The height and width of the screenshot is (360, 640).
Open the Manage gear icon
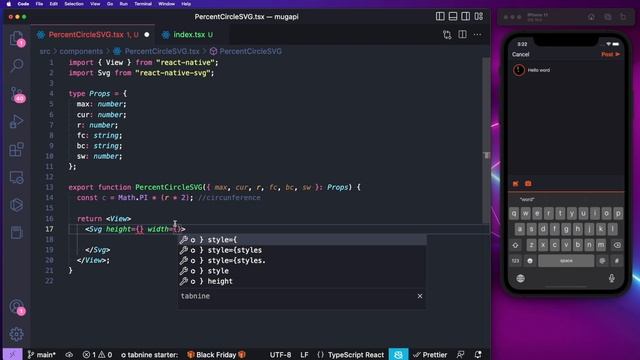click(17, 334)
